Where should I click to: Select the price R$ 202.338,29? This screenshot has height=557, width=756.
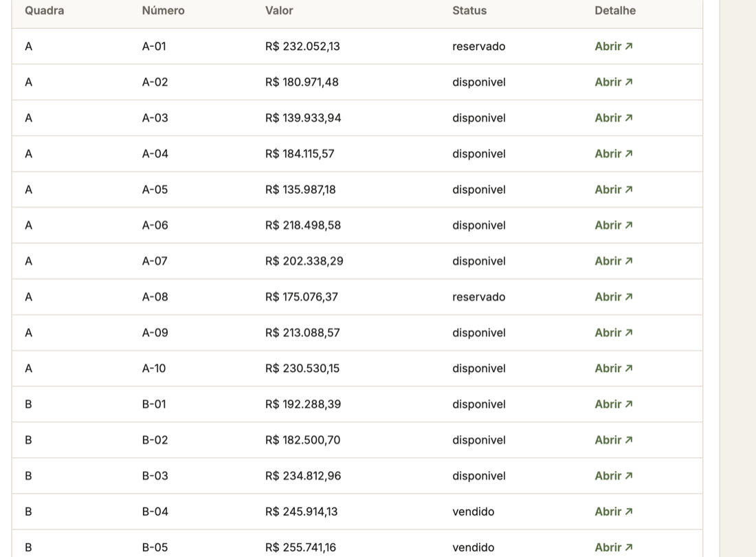(304, 261)
